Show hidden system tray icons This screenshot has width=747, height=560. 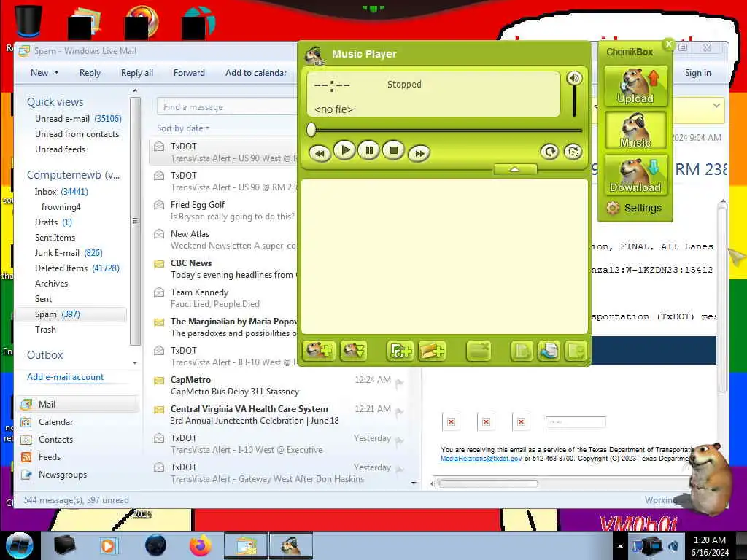620,546
